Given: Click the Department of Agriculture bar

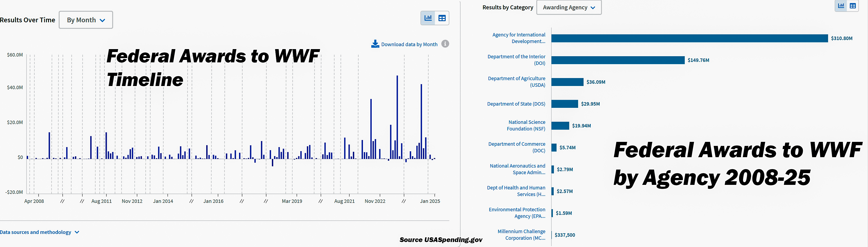Looking at the screenshot, I should 567,82.
